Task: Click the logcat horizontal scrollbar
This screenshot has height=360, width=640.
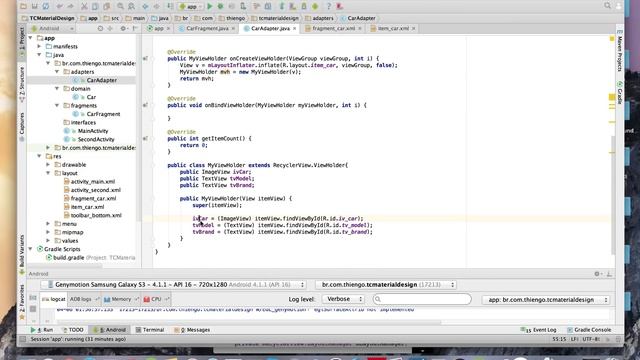Action: 249,322
